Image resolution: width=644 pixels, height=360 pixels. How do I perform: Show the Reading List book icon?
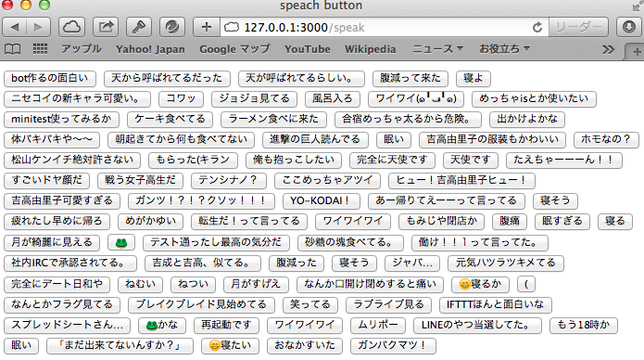pyautogui.click(x=12, y=50)
